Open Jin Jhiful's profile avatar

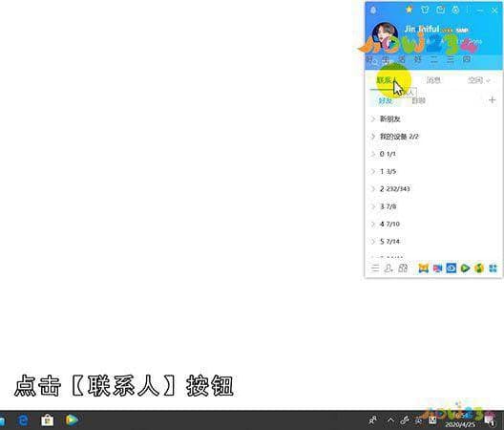(385, 35)
